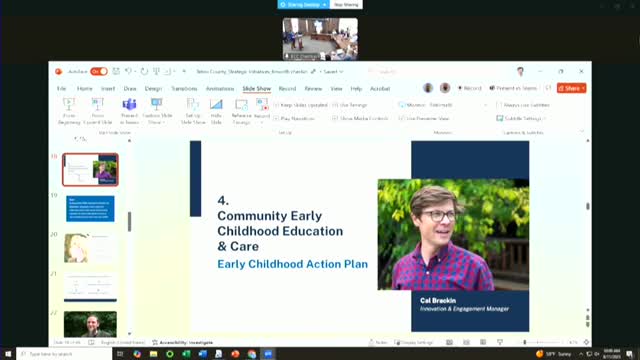Viewport: 640px width, 360px height.
Task: Toggle the AutoSave switch
Action: [99, 71]
